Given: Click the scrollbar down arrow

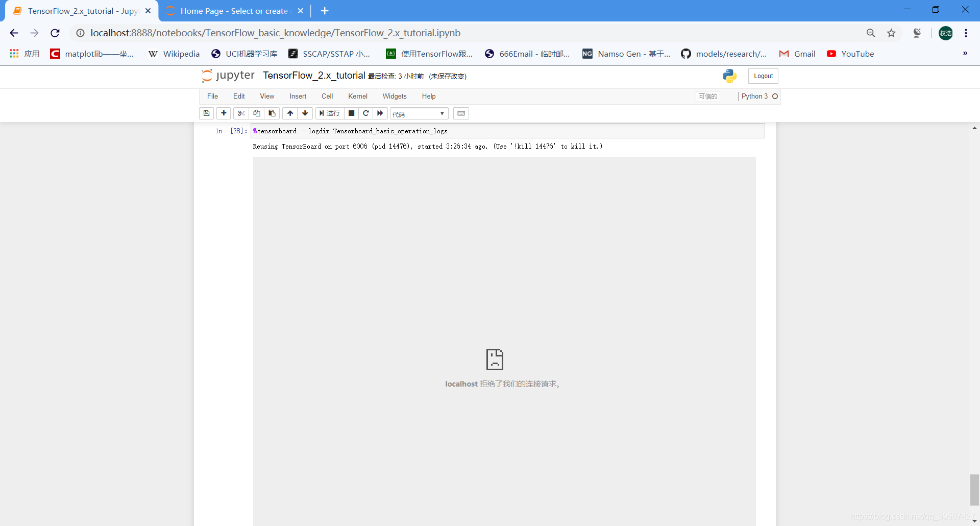Looking at the screenshot, I should coord(974,521).
